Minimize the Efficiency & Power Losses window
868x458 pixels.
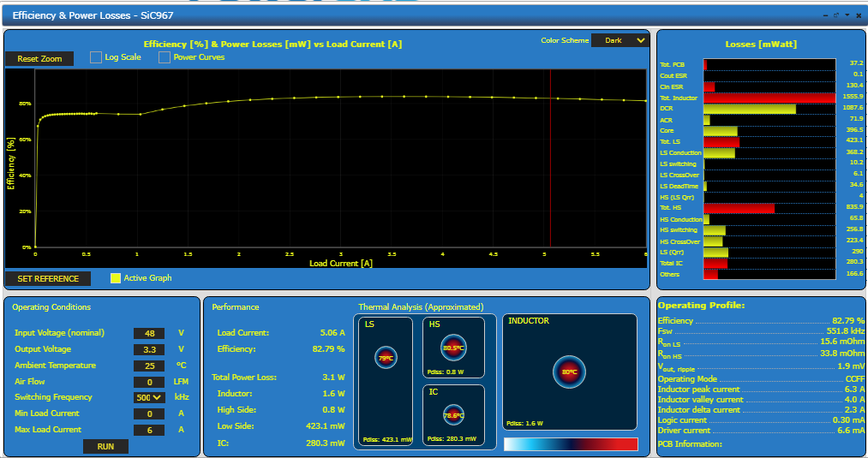(x=825, y=15)
